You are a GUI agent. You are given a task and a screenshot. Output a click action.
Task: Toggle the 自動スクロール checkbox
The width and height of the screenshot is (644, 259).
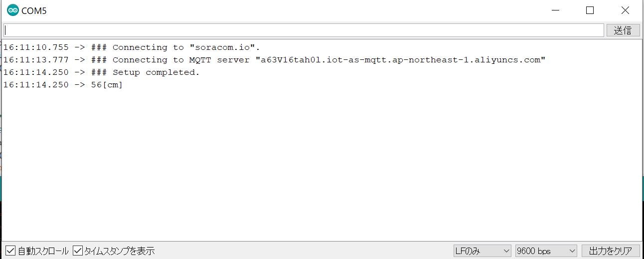(10, 251)
